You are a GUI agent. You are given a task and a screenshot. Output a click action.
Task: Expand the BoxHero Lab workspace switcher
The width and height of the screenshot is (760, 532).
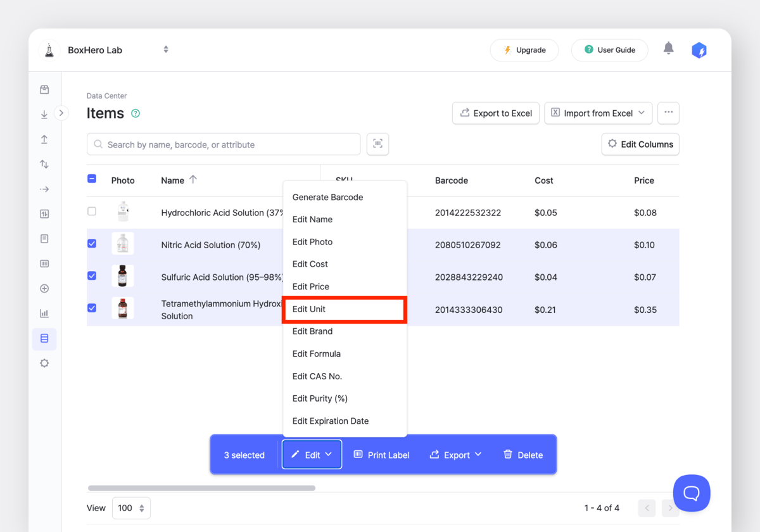(x=165, y=49)
